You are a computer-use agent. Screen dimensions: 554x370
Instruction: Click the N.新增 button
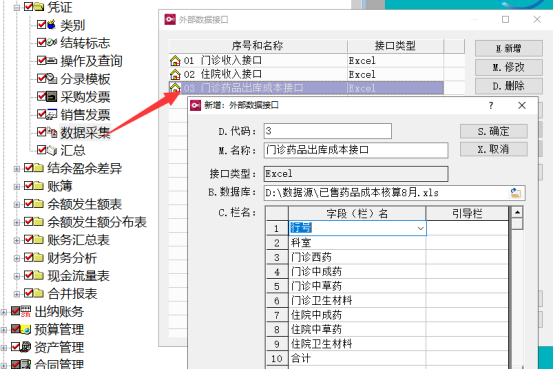point(508,48)
